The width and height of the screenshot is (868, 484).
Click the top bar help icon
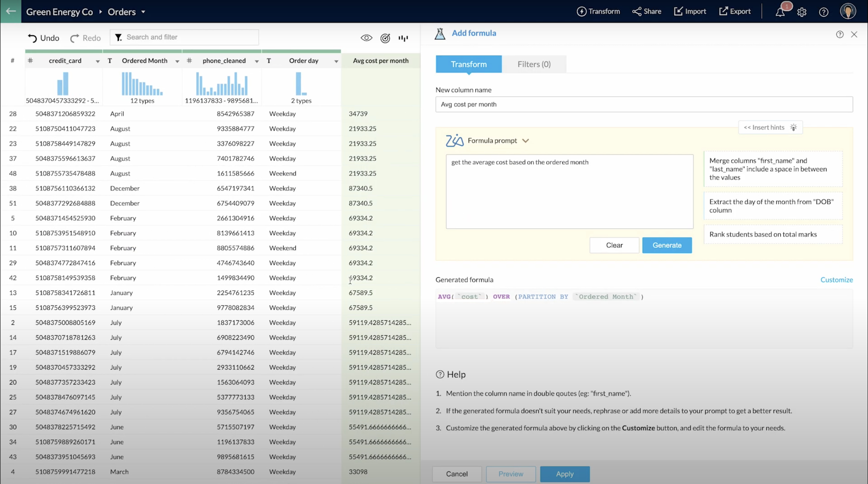click(x=824, y=12)
